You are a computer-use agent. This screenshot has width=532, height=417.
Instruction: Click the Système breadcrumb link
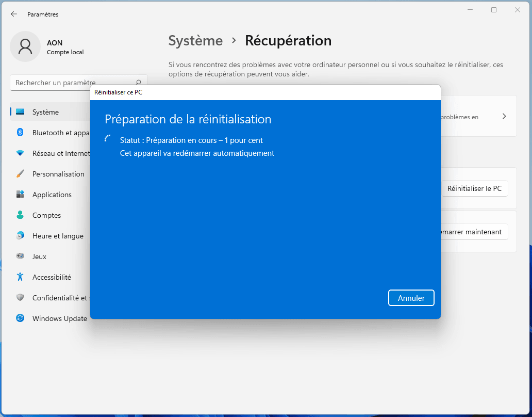[195, 41]
